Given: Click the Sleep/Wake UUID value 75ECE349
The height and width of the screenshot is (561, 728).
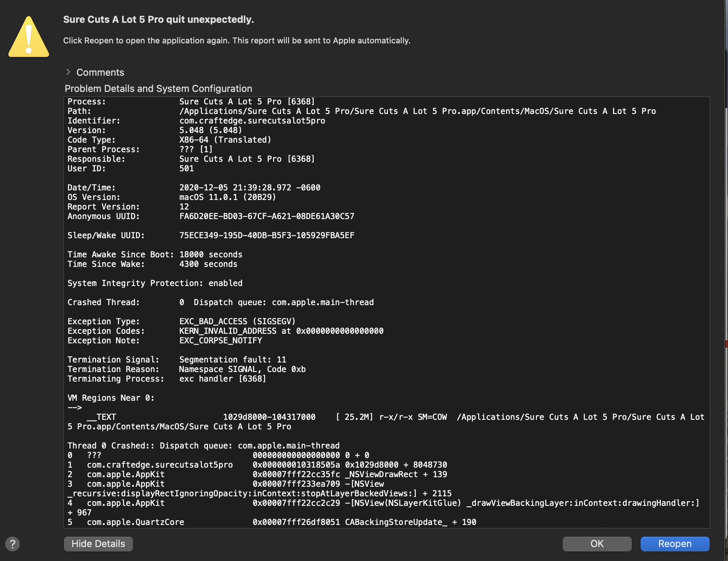Looking at the screenshot, I should point(267,235).
